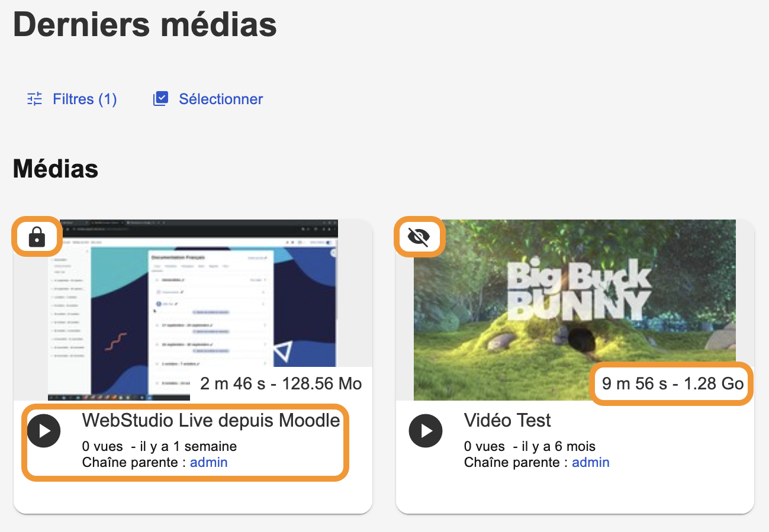The image size is (769, 532).
Task: Click the hidden-eye icon on Vidéo Test card
Action: pos(419,238)
